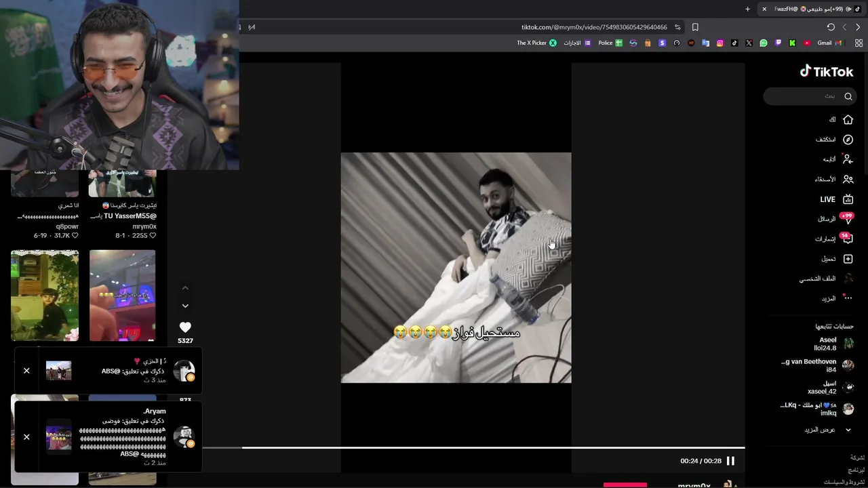Open the Explore compass icon
The image size is (868, 488).
[848, 140]
